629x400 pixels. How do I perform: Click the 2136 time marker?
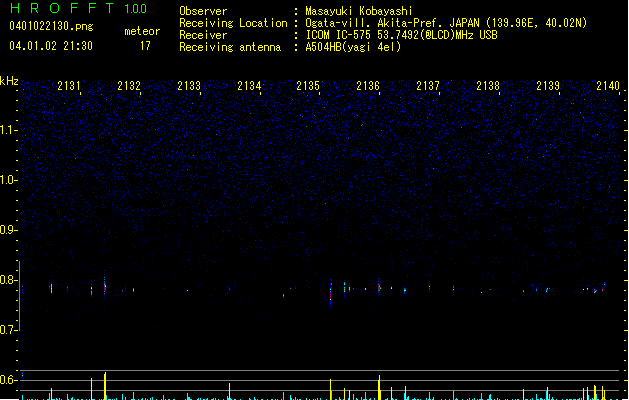[x=368, y=86]
